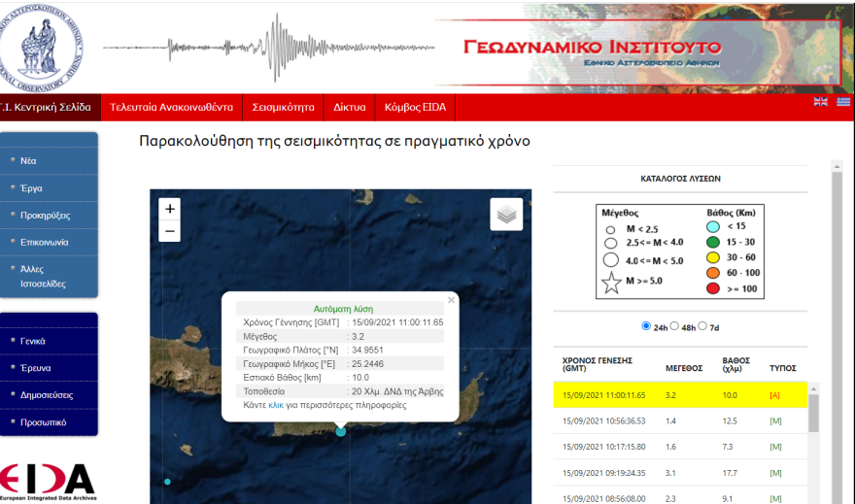
Task: Click the small cyan marker southwest of Crete
Action: tap(167, 482)
